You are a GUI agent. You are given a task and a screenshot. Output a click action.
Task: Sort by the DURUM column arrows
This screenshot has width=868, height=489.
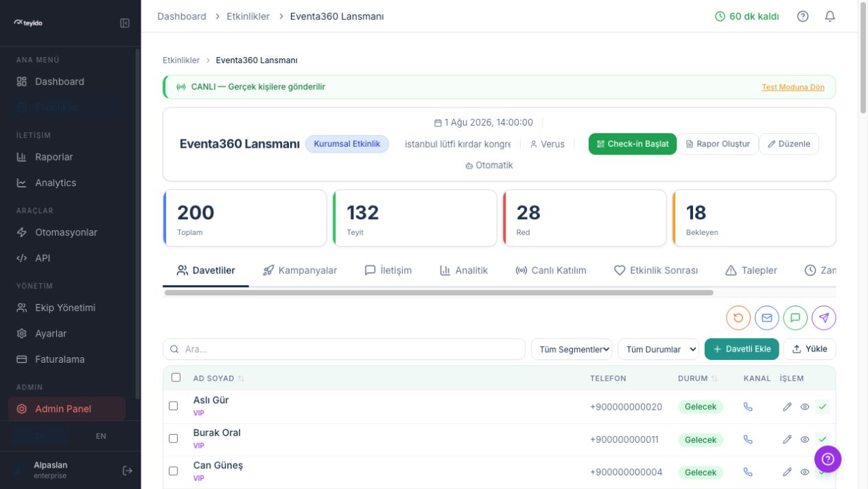pyautogui.click(x=714, y=378)
